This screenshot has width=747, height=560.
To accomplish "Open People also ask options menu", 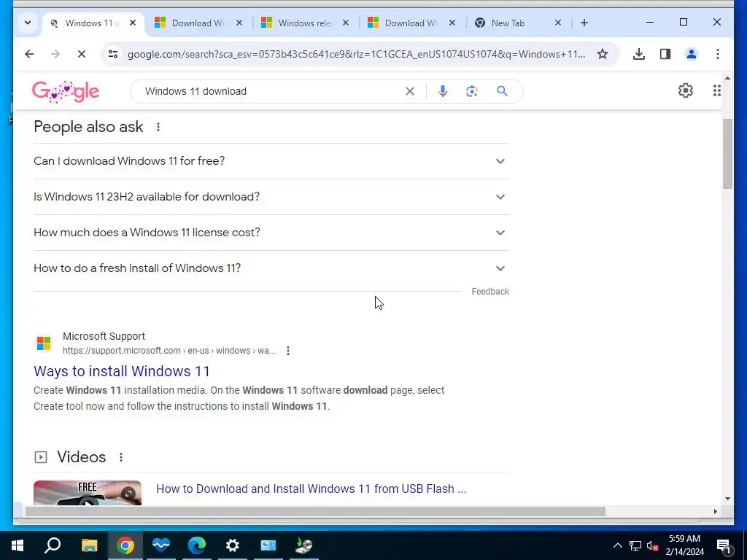I will [158, 127].
